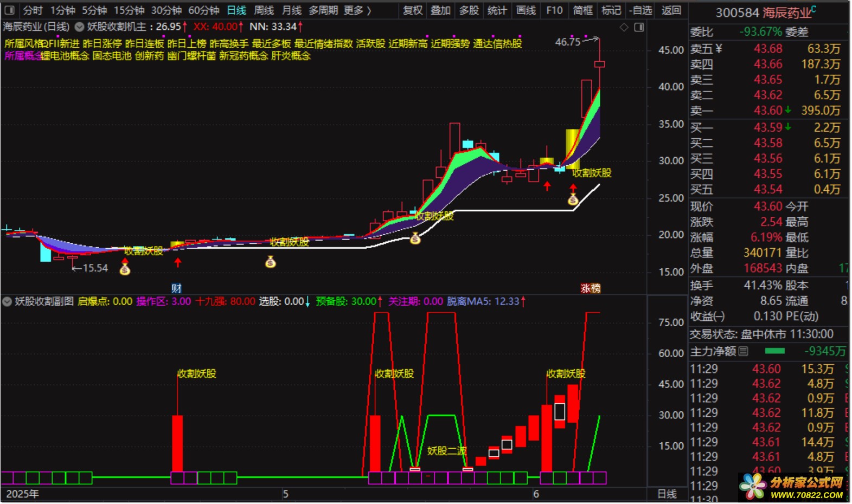Toggle the 简框 layout
852x504 pixels.
pyautogui.click(x=583, y=10)
